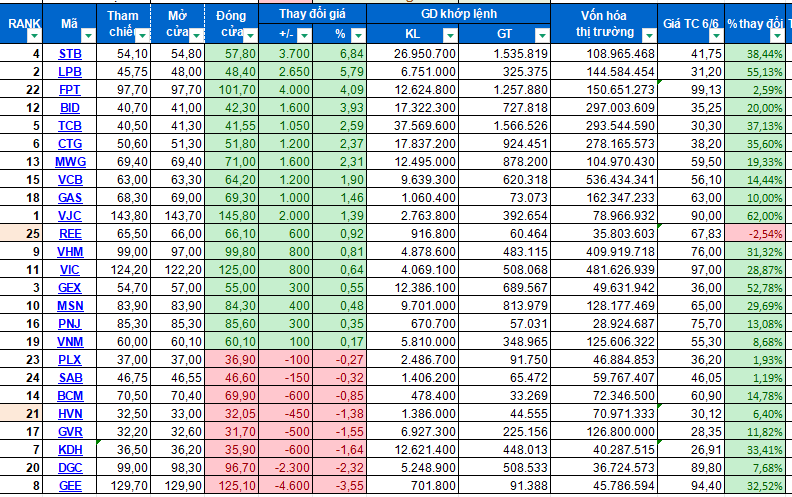Open the LPB ticker link
The height and width of the screenshot is (497, 792).
coord(70,72)
